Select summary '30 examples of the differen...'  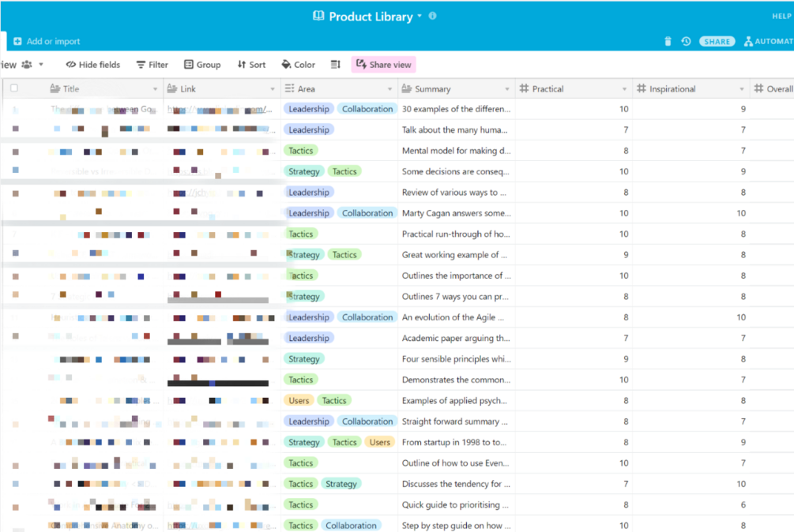click(456, 109)
